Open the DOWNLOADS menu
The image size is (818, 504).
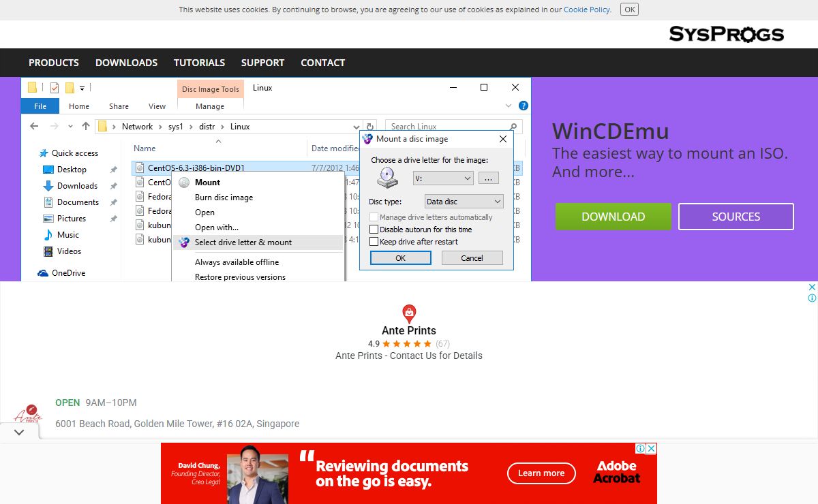coord(127,63)
